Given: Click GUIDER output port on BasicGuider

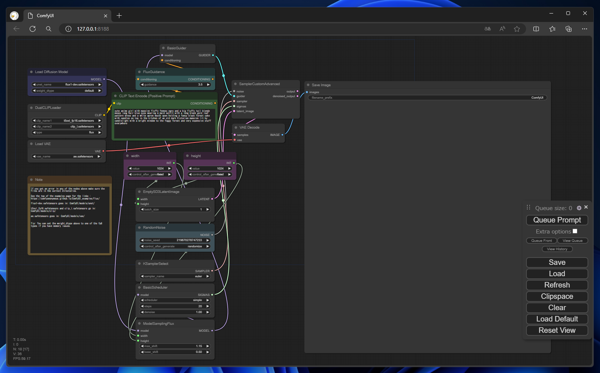Looking at the screenshot, I should coord(213,55).
